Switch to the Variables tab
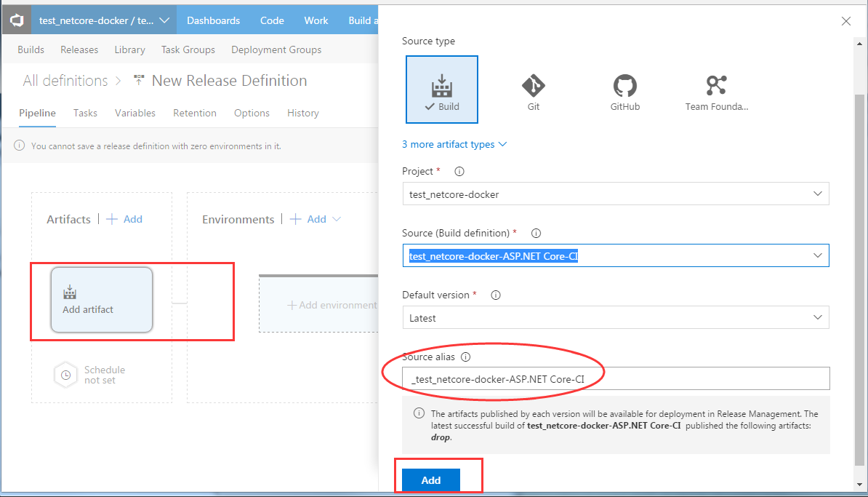Viewport: 868px width, 497px height. click(x=135, y=113)
